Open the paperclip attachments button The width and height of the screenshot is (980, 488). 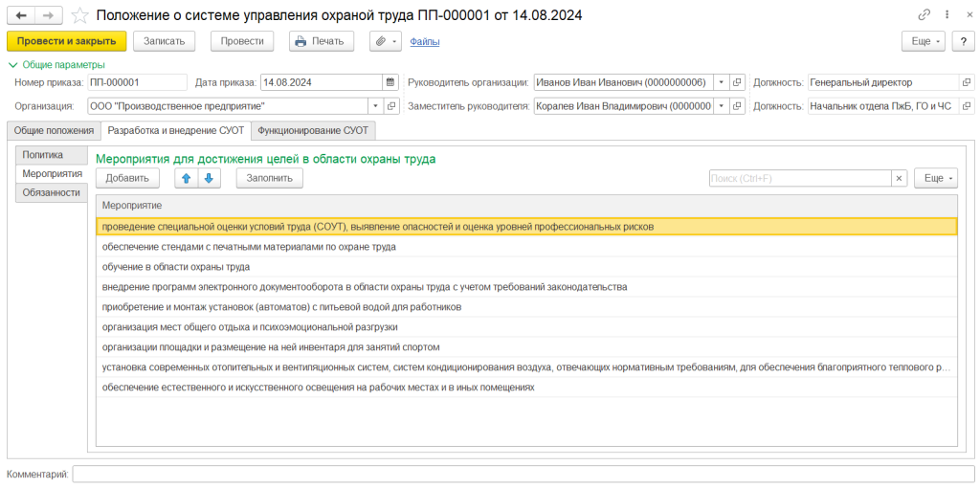[x=385, y=41]
